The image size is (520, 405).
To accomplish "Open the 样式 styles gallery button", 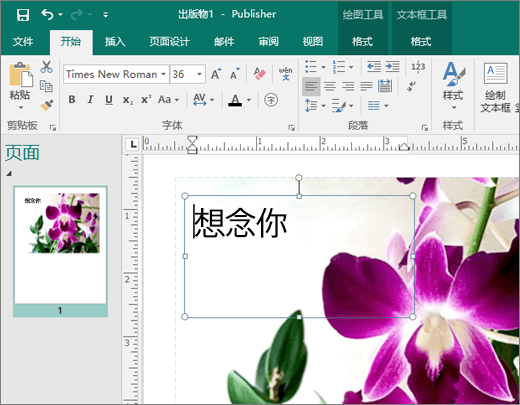I will [453, 86].
